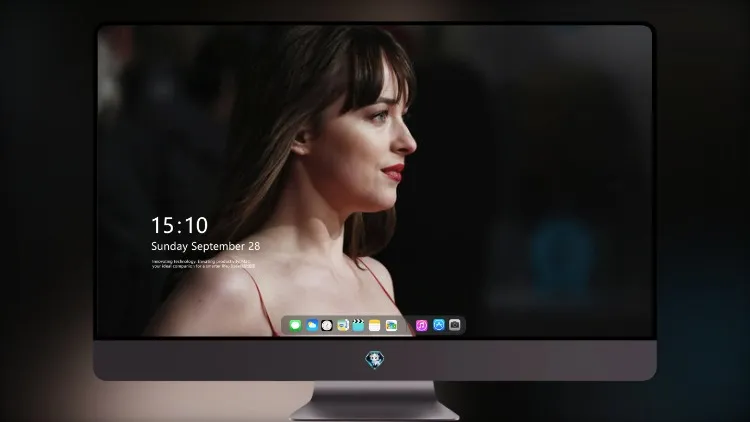Click the monitor's metallic stand

click(374, 400)
